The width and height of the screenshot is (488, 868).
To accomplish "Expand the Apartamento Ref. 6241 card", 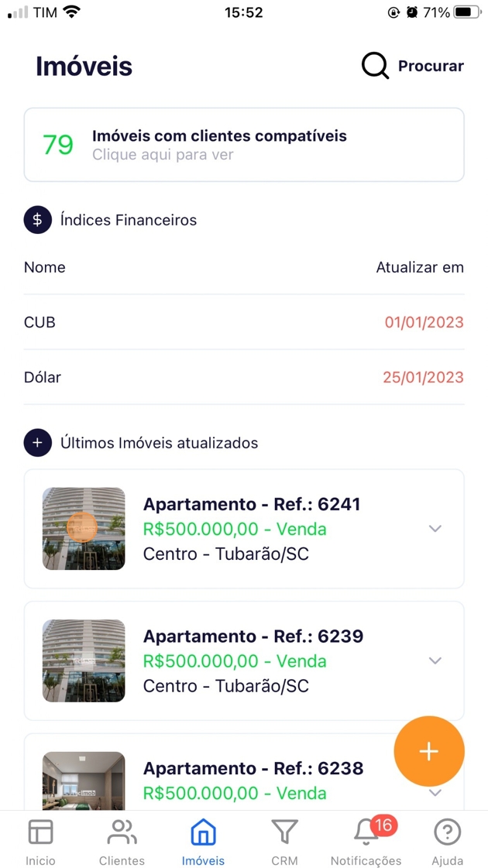I will [435, 529].
